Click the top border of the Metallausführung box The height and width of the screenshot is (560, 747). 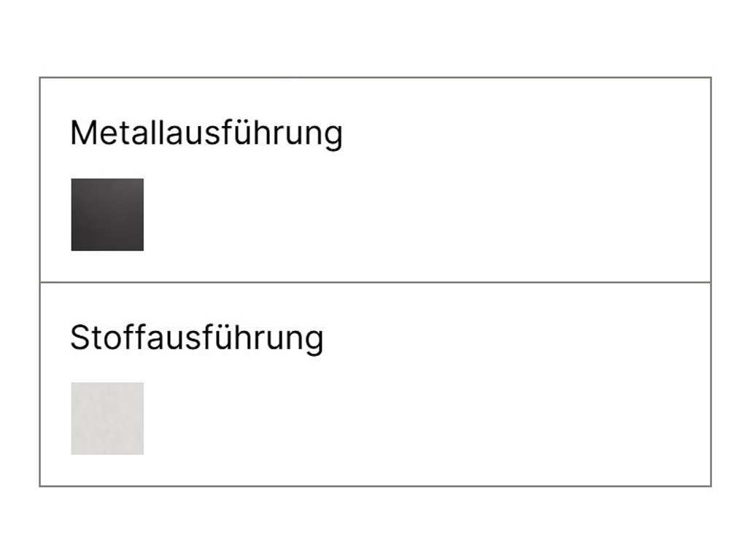[376, 77]
